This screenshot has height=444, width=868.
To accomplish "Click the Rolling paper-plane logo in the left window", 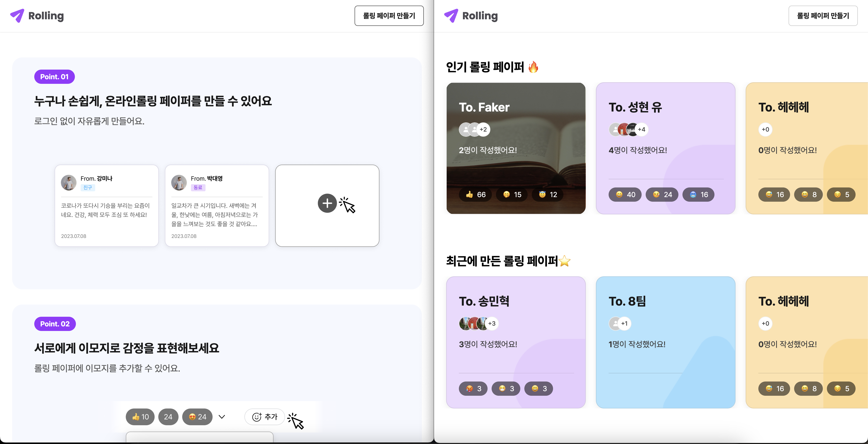I will tap(37, 16).
